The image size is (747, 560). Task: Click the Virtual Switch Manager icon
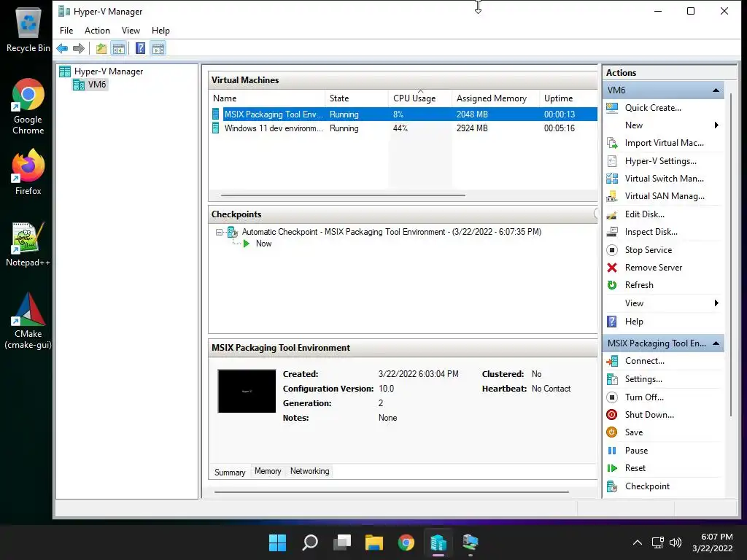(612, 179)
